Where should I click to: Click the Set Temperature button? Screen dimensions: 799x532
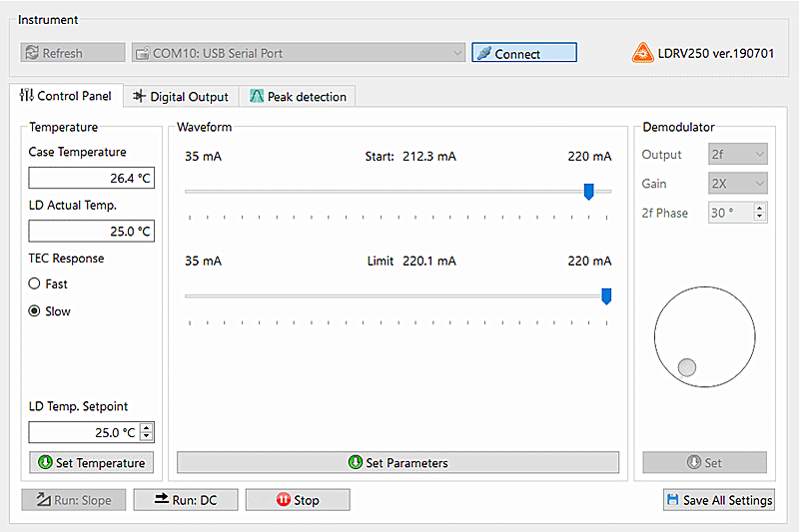(x=91, y=463)
